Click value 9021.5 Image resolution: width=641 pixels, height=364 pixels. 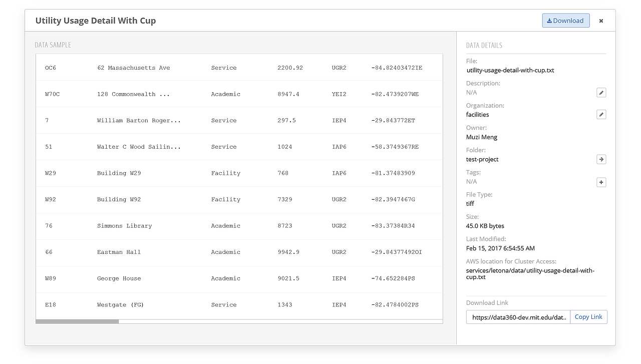[288, 278]
